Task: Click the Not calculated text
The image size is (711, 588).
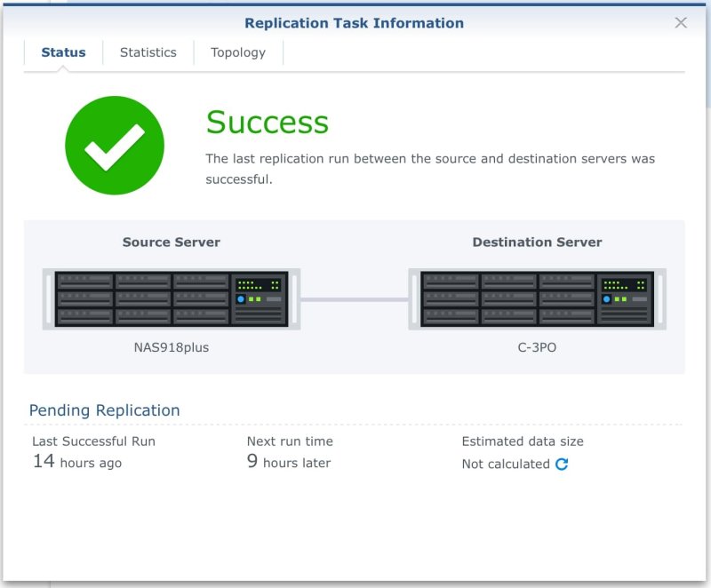Action: pyautogui.click(x=506, y=464)
